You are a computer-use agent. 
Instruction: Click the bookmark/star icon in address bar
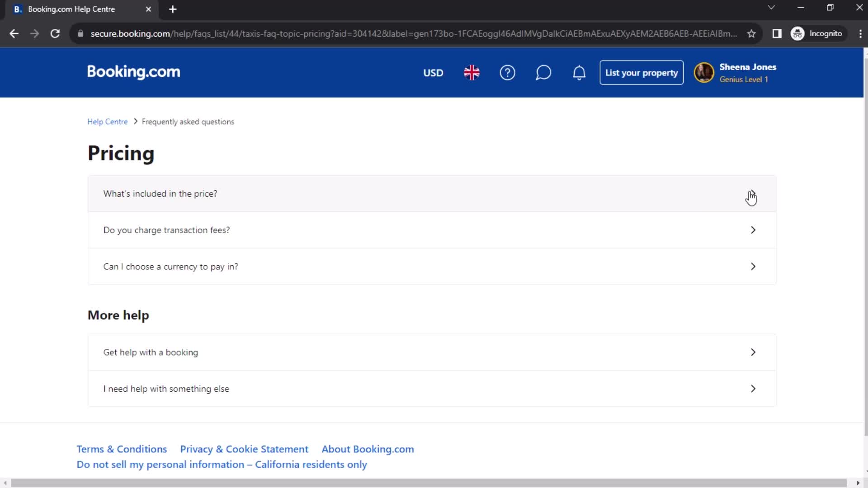pyautogui.click(x=751, y=33)
